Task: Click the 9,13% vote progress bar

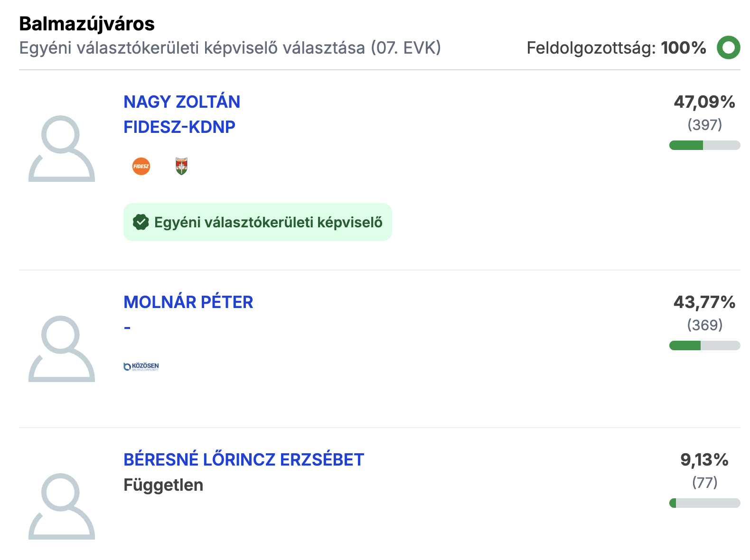Action: click(x=704, y=503)
